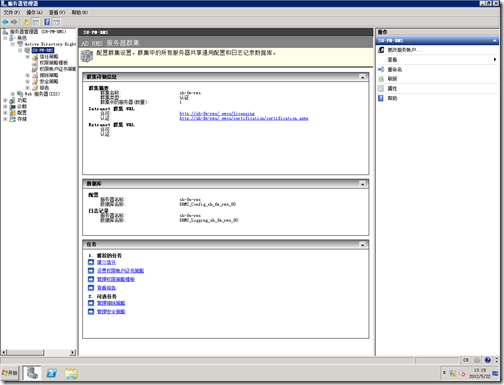This screenshot has height=385, width=504.
Task: Click the 开始 Start button
Action: (x=10, y=373)
